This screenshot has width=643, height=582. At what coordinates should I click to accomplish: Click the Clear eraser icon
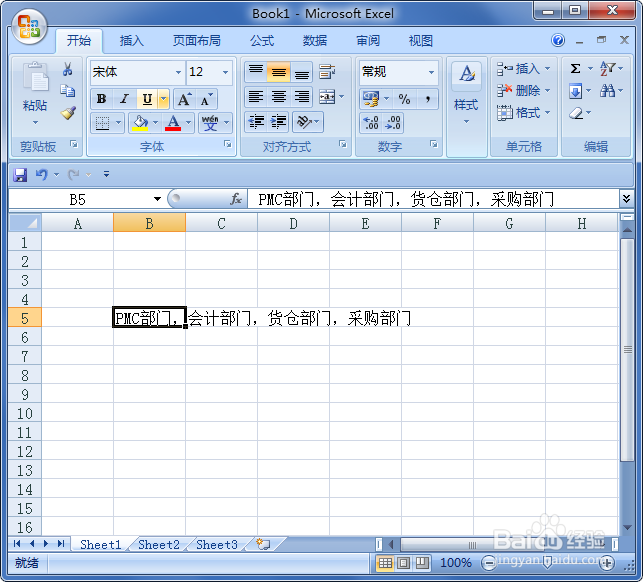576,113
